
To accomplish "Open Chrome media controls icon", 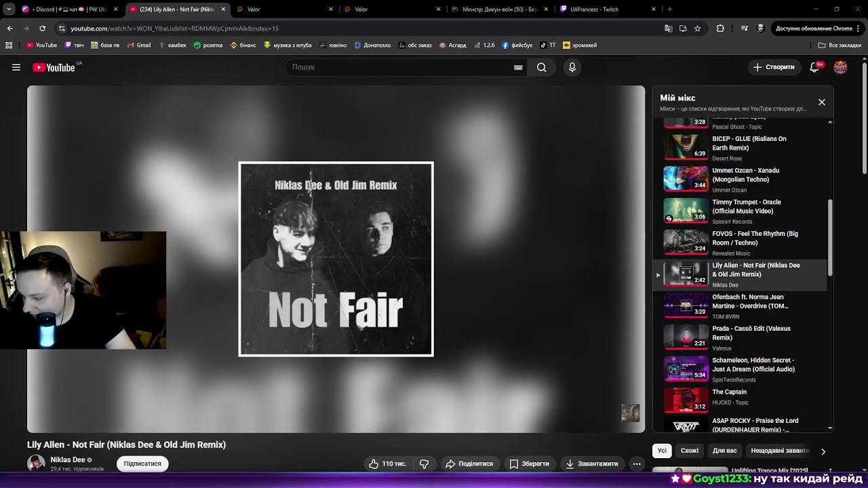I will pyautogui.click(x=745, y=28).
